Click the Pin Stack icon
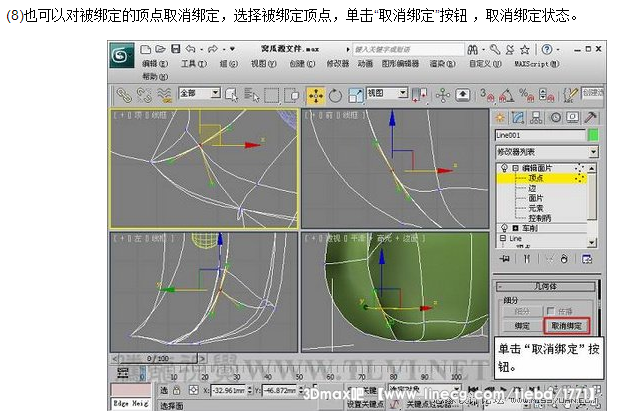The image size is (624, 411). [x=505, y=259]
